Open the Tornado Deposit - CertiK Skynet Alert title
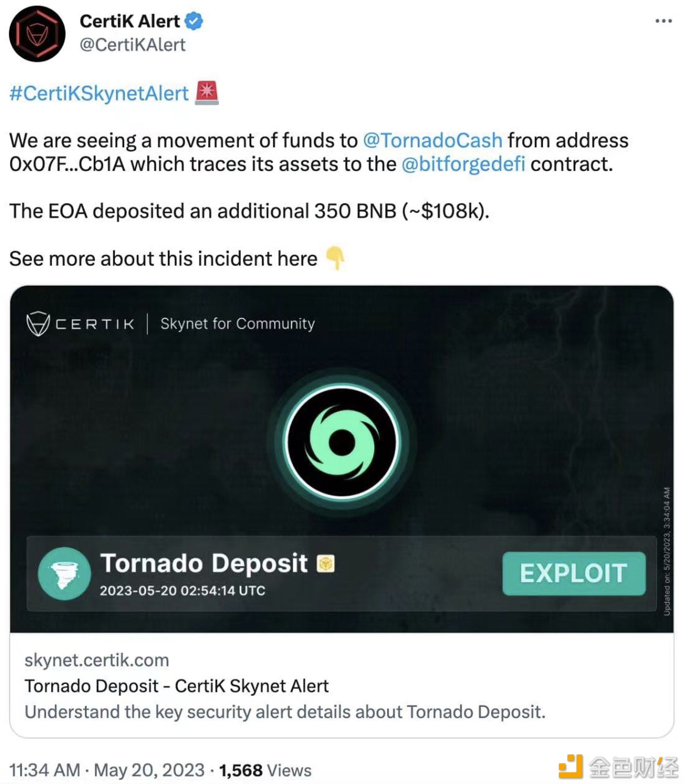Screen dimensions: 684x784 click(x=177, y=686)
